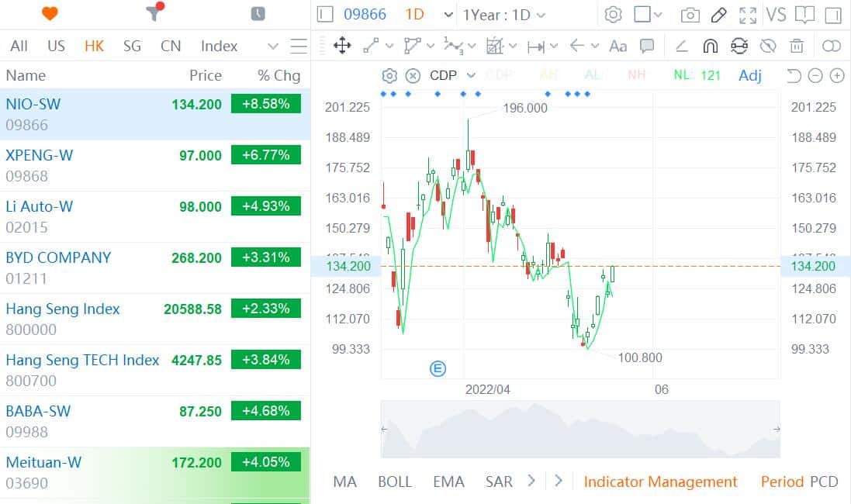The width and height of the screenshot is (851, 504).
Task: Open the drawing pencil tool
Action: [x=719, y=14]
